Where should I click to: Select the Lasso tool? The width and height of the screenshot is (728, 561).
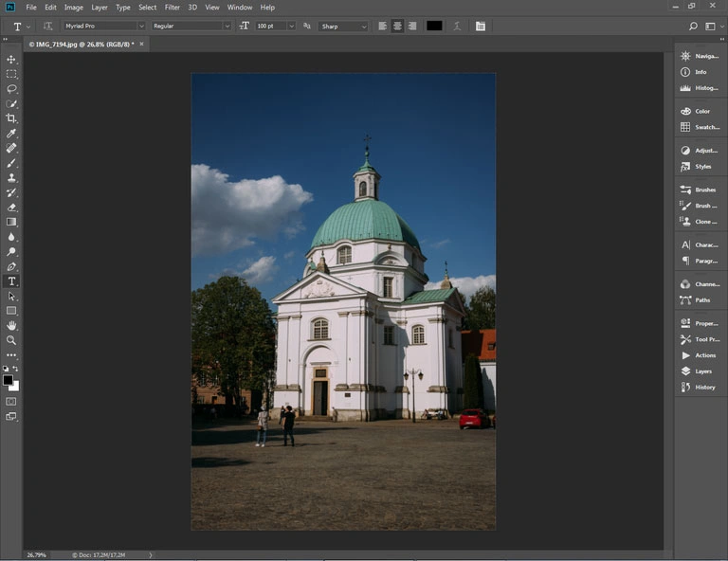(x=11, y=89)
